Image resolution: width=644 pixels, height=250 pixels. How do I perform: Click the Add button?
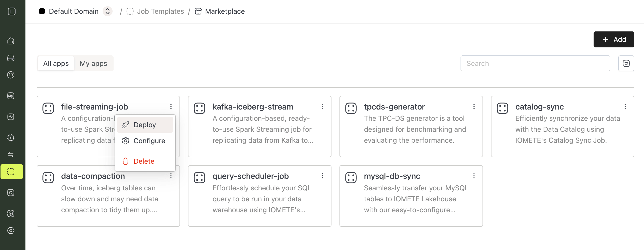(614, 39)
